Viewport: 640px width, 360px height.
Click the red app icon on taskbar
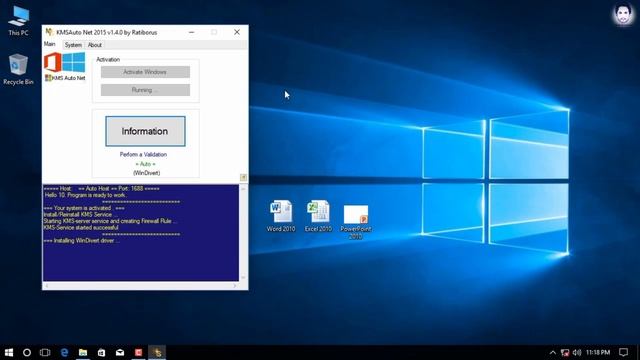(138, 352)
